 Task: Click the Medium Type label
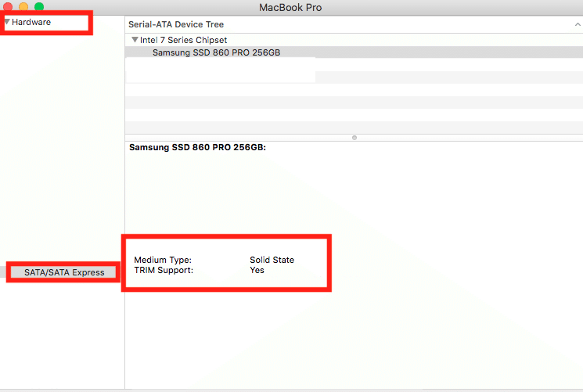point(163,260)
